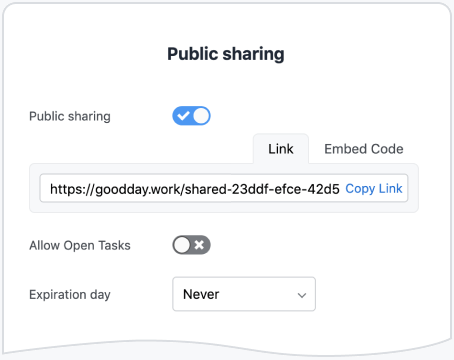The image size is (454, 360).
Task: Focus the shared link input field
Action: click(224, 188)
